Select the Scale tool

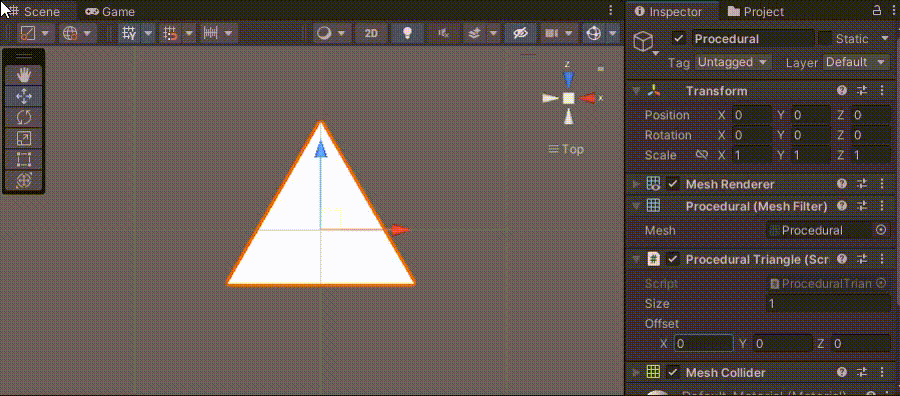click(24, 138)
